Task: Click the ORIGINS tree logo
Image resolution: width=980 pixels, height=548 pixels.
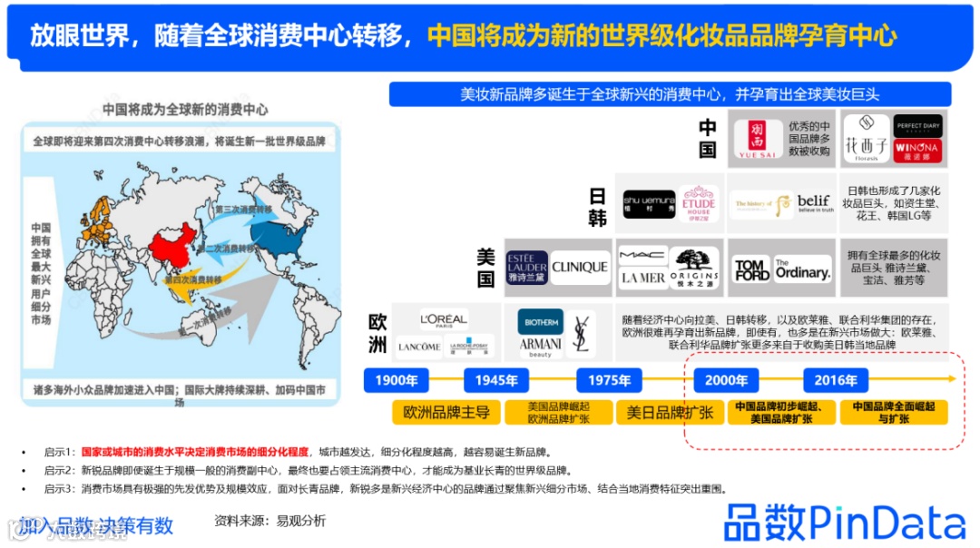Action: pyautogui.click(x=693, y=268)
